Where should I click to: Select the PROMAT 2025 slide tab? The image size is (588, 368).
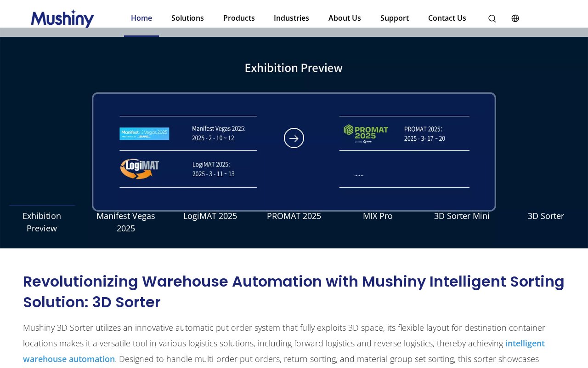[x=294, y=216]
